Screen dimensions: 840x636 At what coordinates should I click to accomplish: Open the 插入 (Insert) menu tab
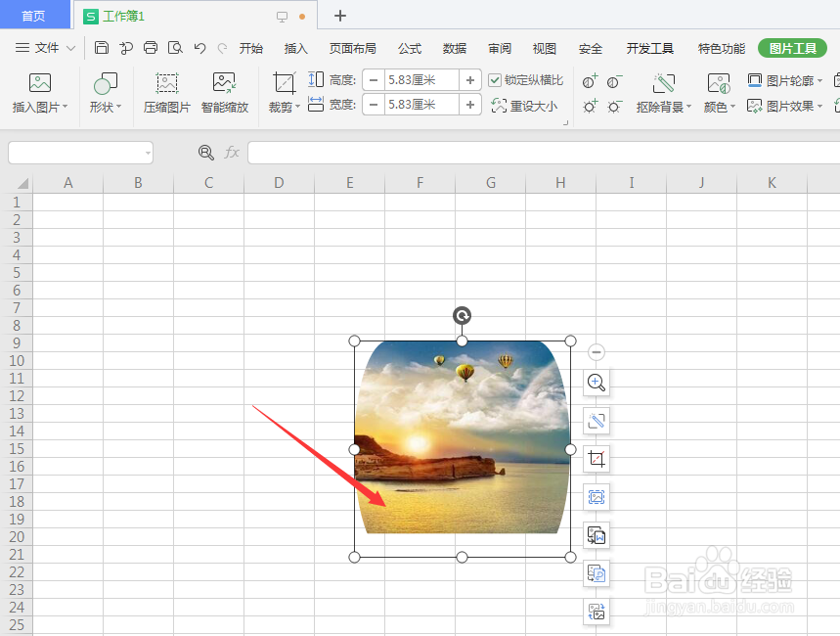tap(295, 47)
